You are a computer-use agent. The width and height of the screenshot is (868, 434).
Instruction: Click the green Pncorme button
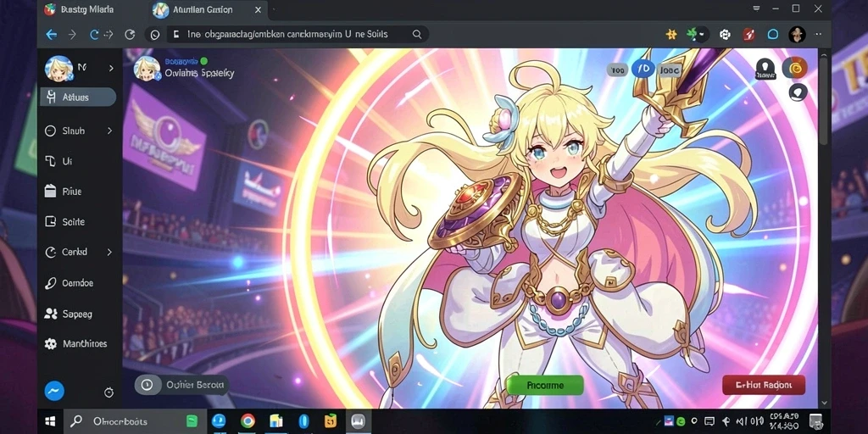click(545, 385)
